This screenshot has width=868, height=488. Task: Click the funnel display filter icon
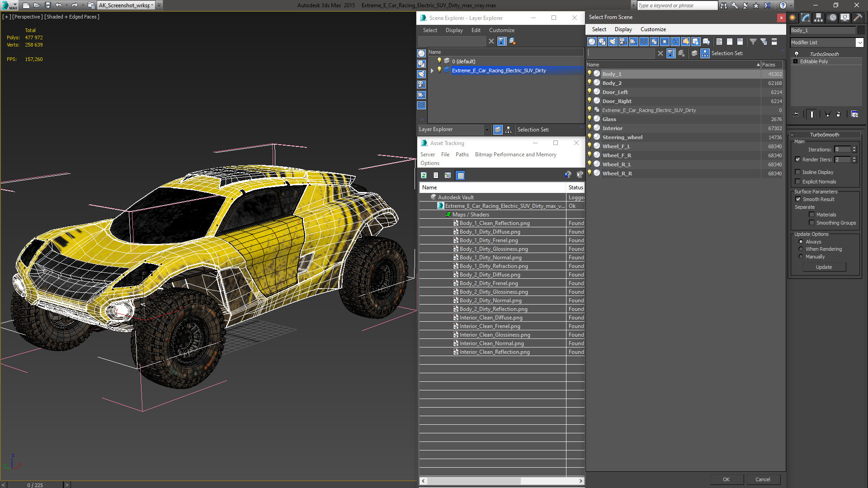753,42
